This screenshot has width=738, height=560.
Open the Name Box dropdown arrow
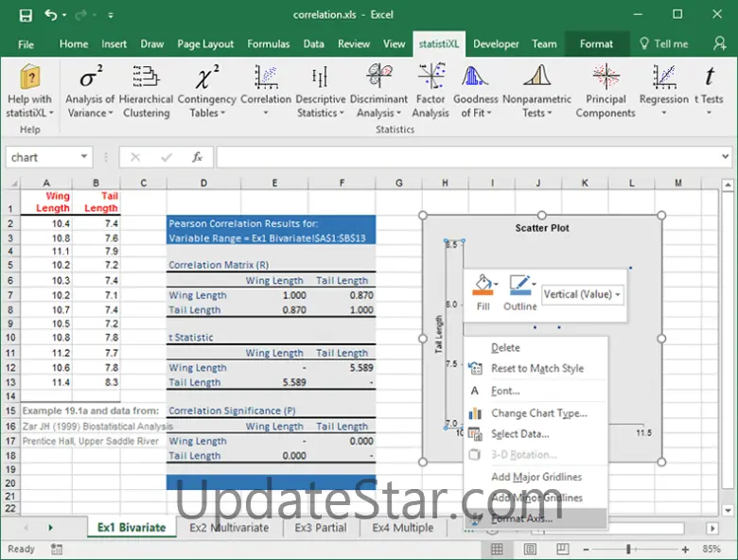point(84,156)
